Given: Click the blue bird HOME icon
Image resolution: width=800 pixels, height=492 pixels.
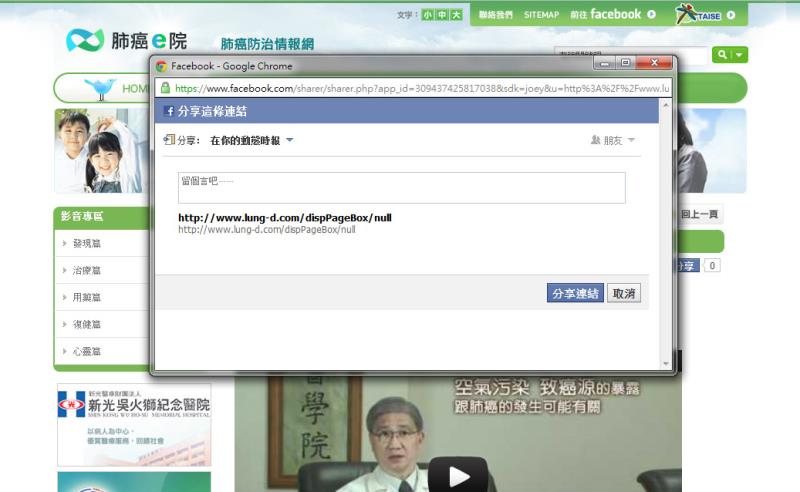Looking at the screenshot, I should click(x=100, y=88).
